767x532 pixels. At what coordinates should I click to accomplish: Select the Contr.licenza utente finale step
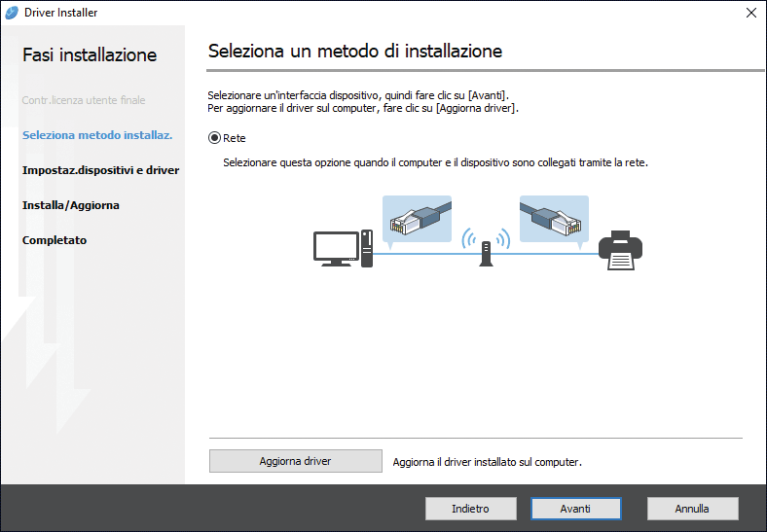(x=84, y=100)
